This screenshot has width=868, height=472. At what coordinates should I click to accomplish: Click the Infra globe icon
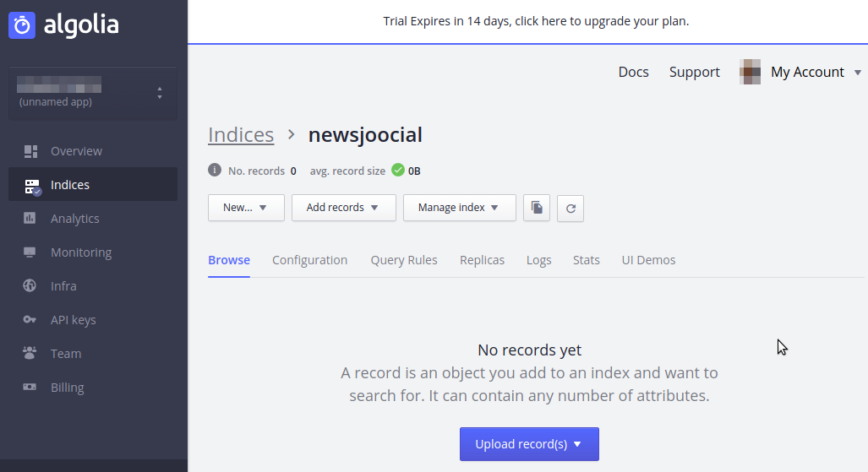pos(30,285)
